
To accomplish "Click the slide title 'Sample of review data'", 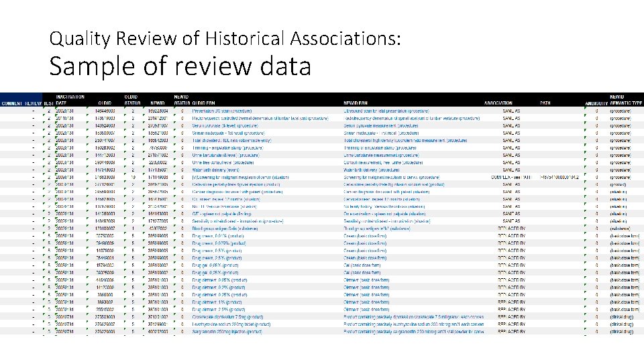I will 180,66.
